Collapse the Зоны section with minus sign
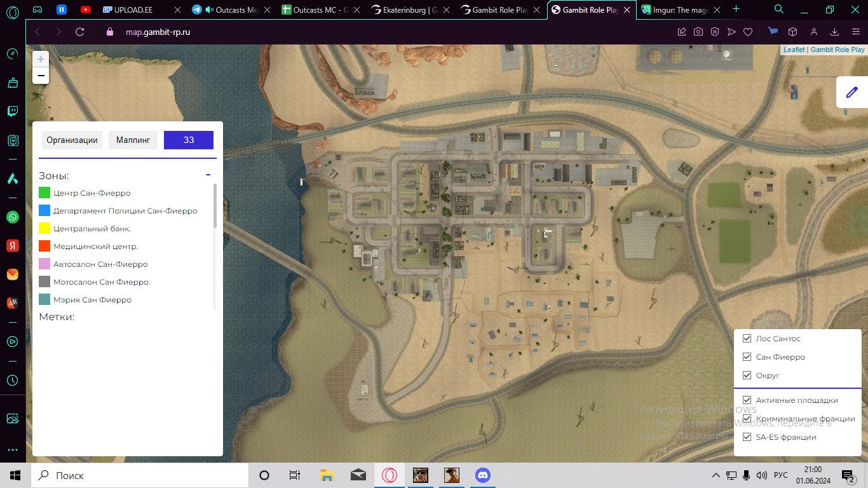The image size is (868, 488). (208, 175)
